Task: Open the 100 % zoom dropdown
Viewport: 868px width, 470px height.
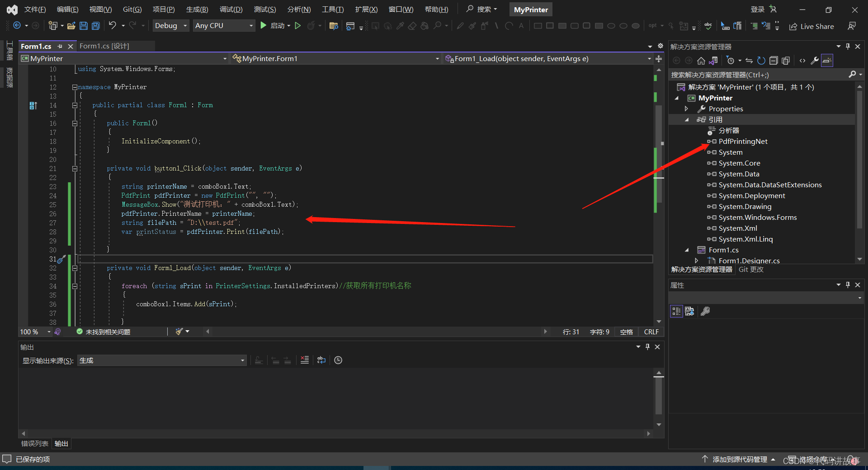Action: 35,332
